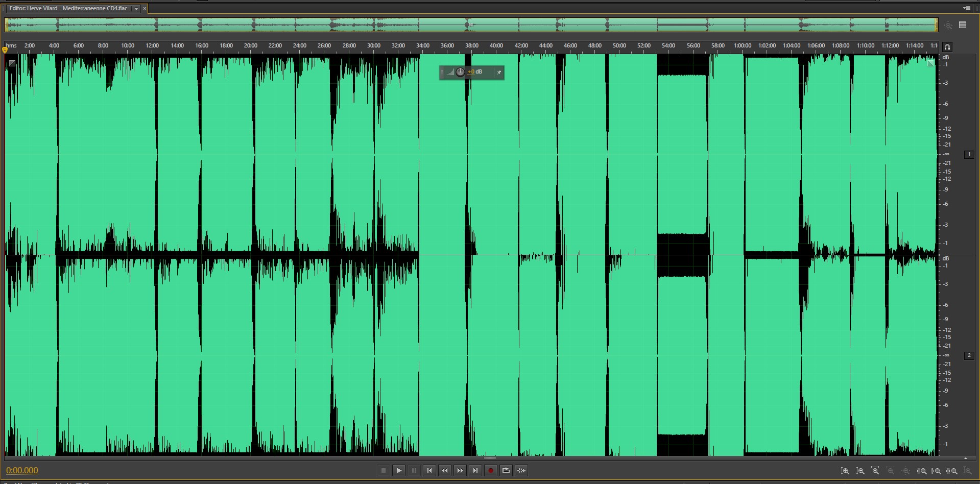Toggle snapping magnet icon beside timeline ruler

pos(947,47)
